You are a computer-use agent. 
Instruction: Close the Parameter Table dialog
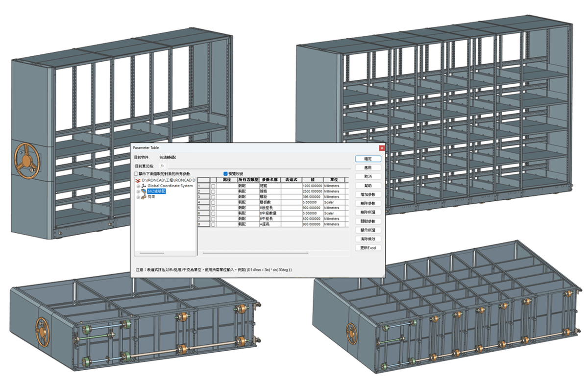point(381,147)
